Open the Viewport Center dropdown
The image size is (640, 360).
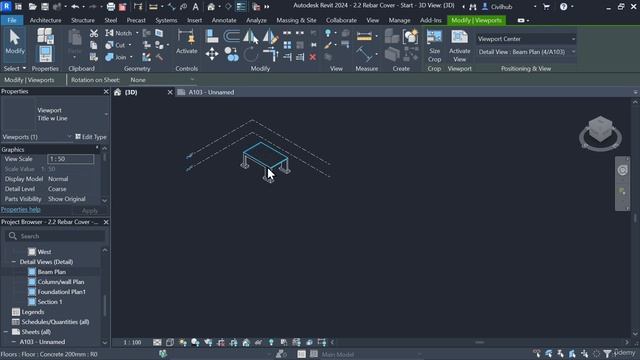coord(526,39)
